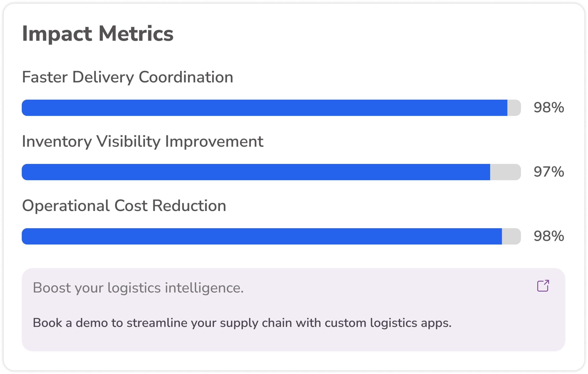Click the Inventory Visibility Improvement progress bar
The image size is (588, 374).
pos(271,172)
